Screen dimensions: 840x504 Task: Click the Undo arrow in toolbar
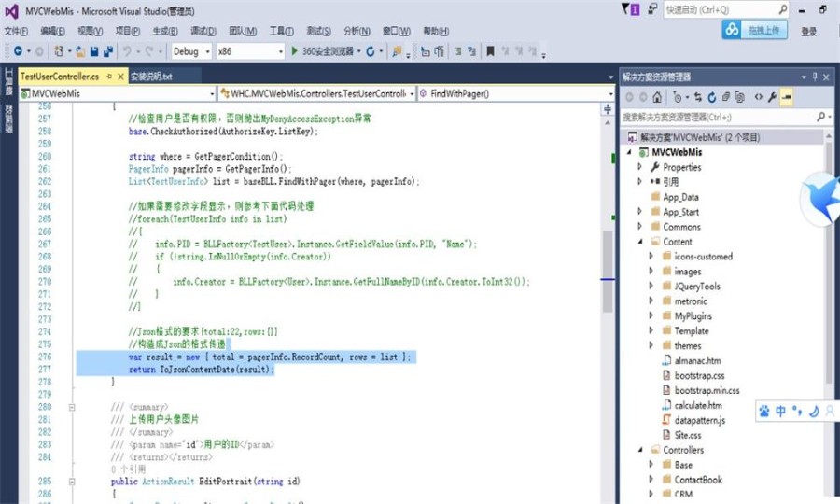tap(127, 51)
